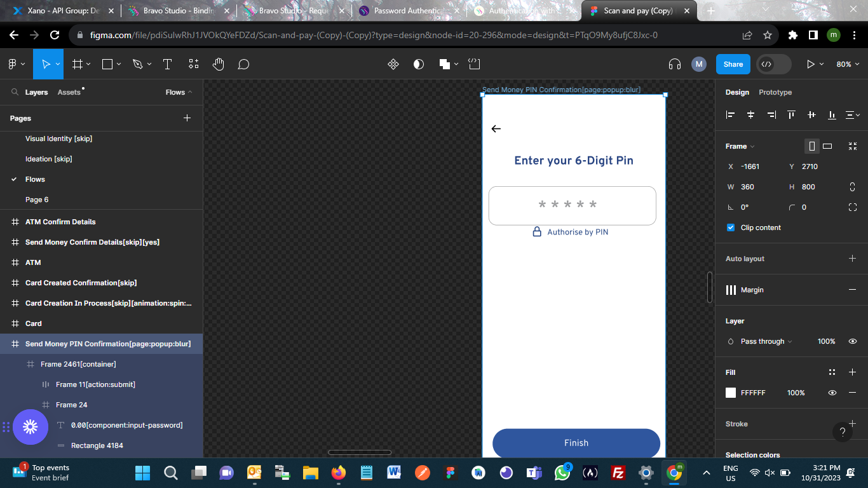Viewport: 868px width, 488px height.
Task: Open region tools dropdown next to Frame
Action: [88, 64]
